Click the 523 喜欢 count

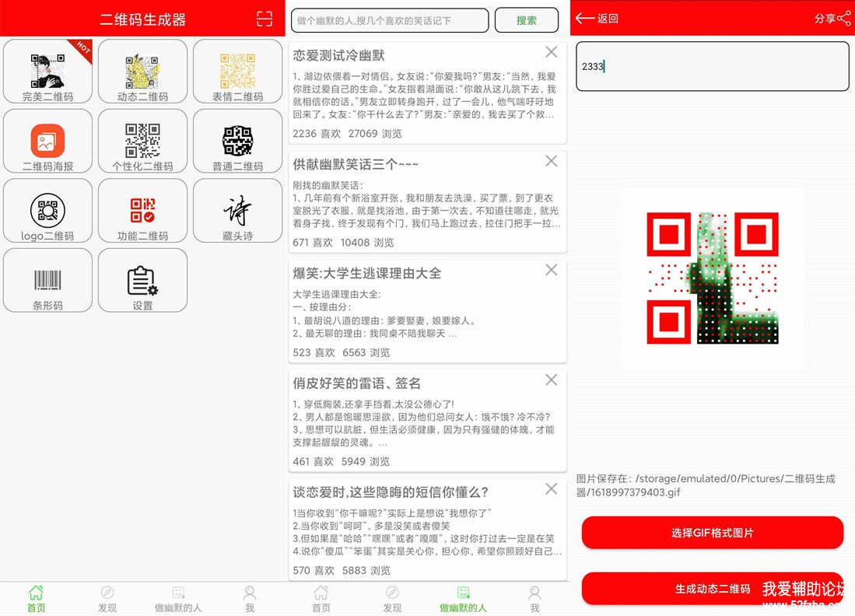point(314,352)
